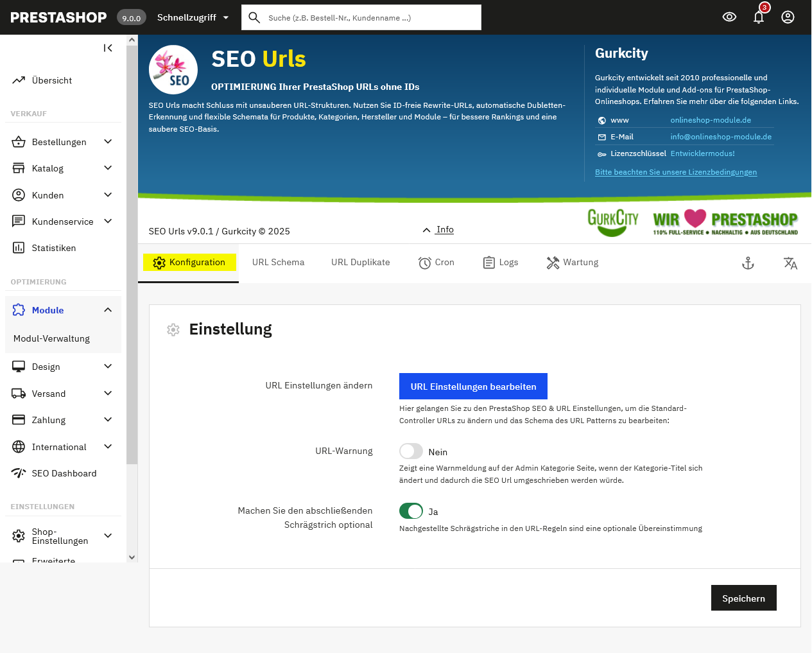This screenshot has height=653, width=812.
Task: Click the SEO Urls module logo
Action: tap(173, 69)
